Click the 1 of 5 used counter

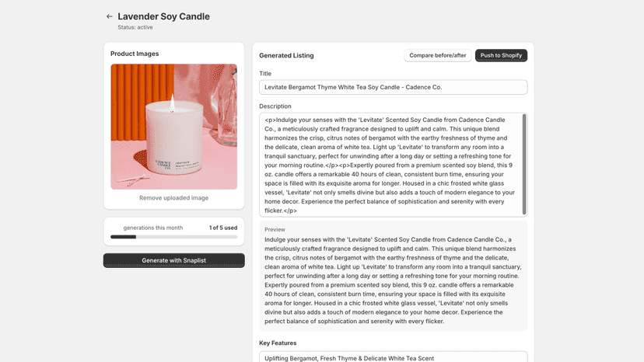click(x=223, y=228)
